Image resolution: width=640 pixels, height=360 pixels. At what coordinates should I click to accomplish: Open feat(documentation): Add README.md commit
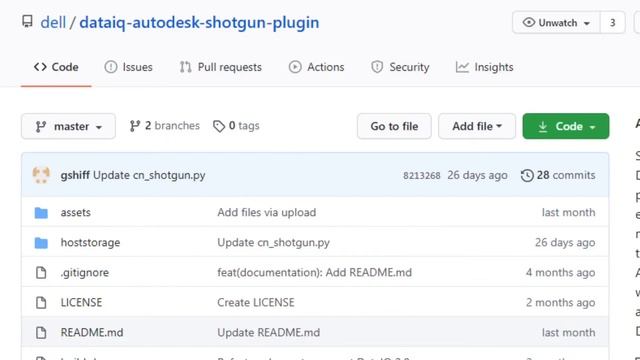click(314, 272)
